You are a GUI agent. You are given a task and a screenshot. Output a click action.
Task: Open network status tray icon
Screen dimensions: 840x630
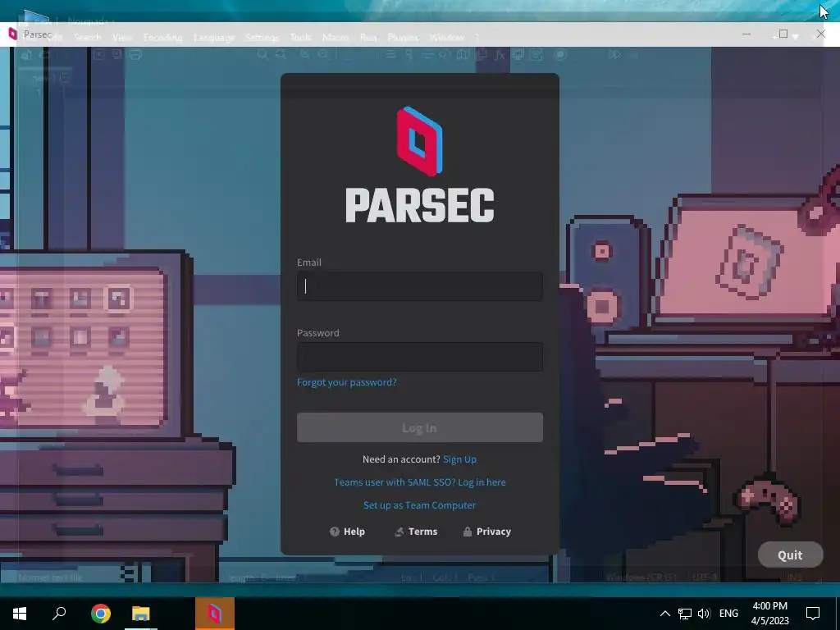click(685, 614)
